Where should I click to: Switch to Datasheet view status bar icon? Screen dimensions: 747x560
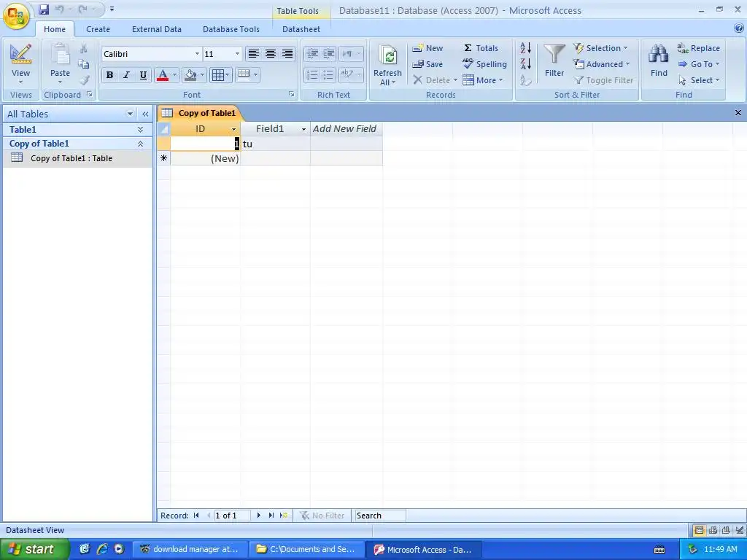pos(700,530)
